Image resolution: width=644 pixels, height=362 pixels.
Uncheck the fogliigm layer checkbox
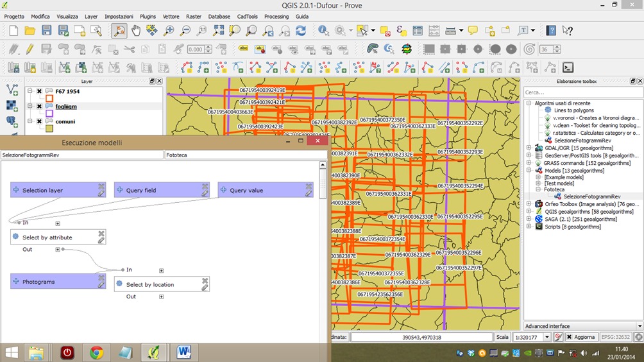point(39,107)
